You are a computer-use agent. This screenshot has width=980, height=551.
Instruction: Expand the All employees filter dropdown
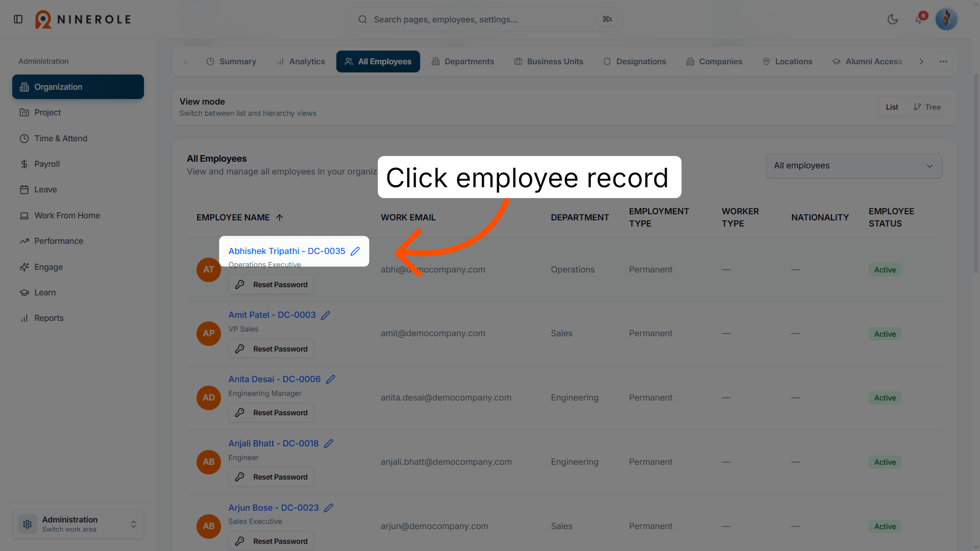(x=854, y=166)
